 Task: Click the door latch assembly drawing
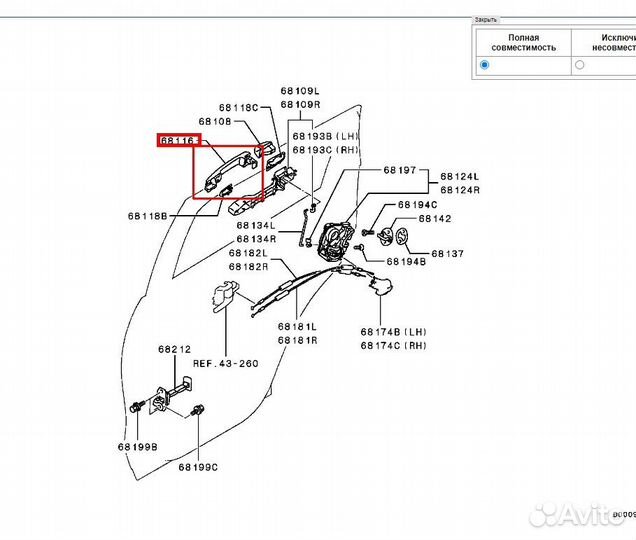[333, 239]
